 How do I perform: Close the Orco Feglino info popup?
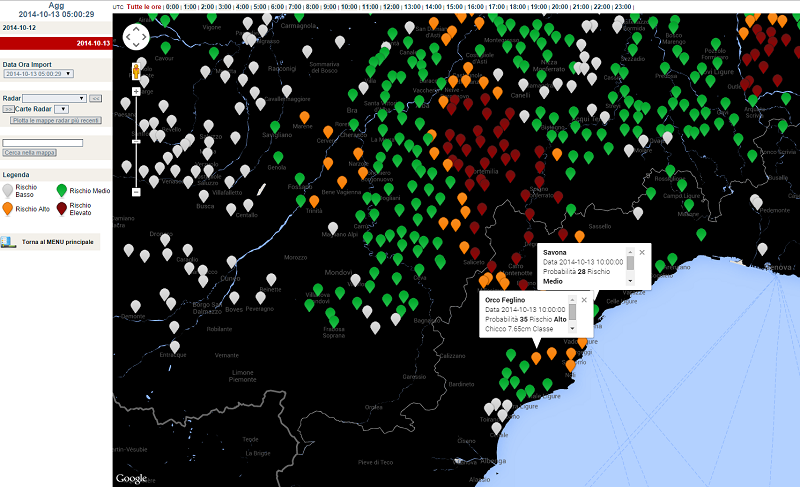tap(584, 300)
